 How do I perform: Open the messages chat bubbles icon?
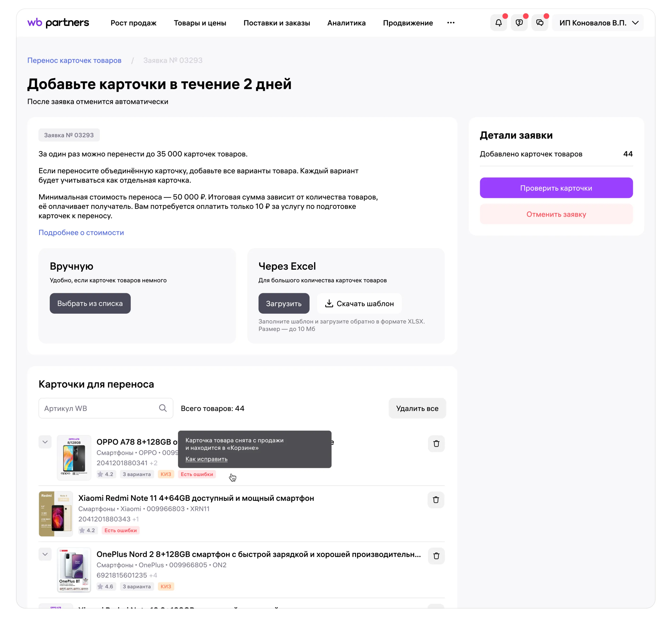pos(540,23)
